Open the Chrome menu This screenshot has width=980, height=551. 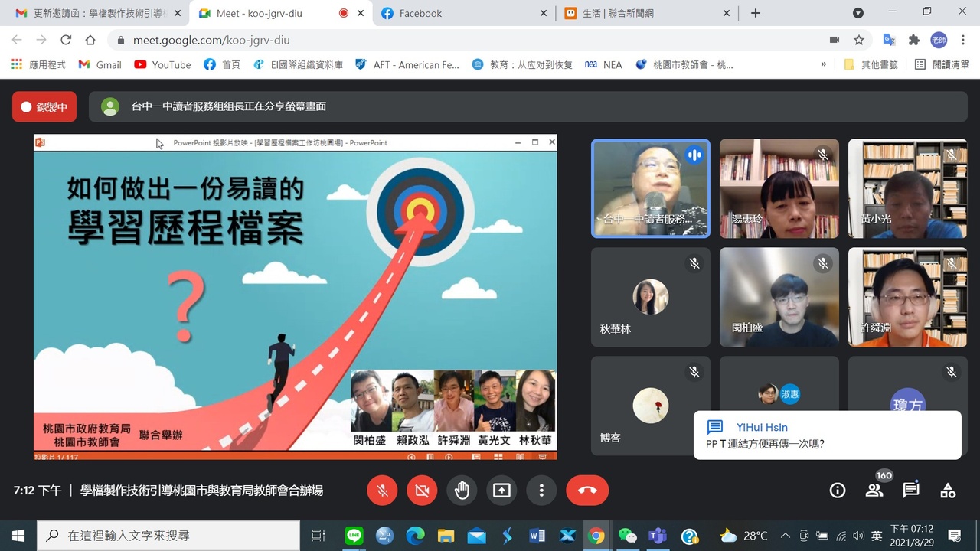[x=962, y=40]
